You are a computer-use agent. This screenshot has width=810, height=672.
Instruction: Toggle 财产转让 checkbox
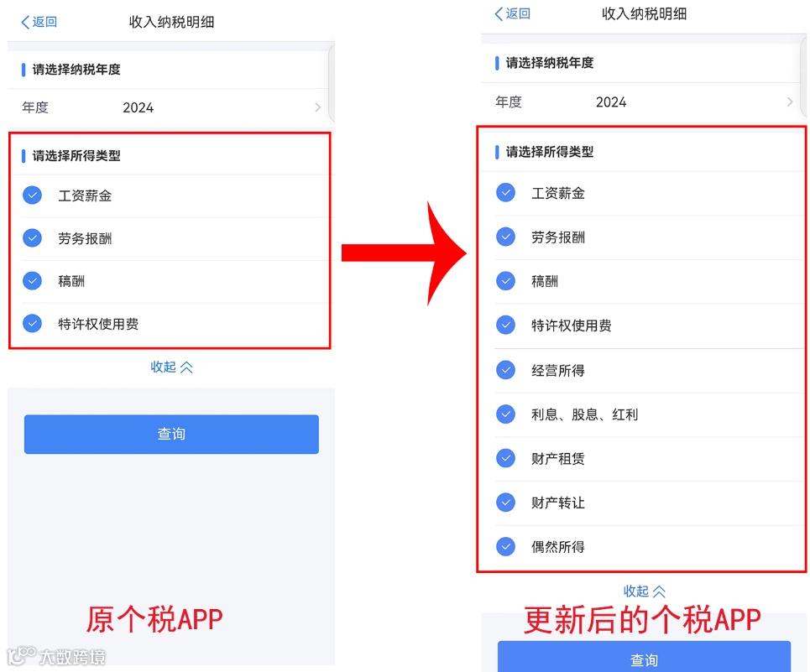tap(505, 503)
